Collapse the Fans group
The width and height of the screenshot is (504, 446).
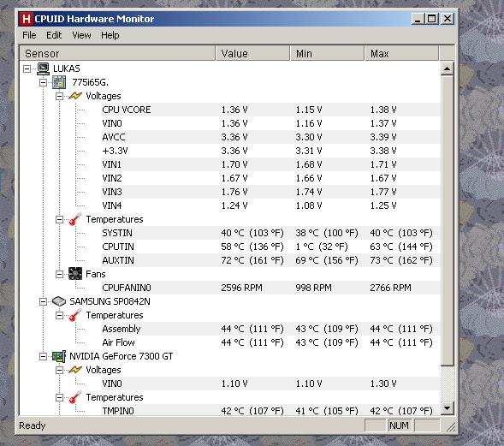point(59,274)
